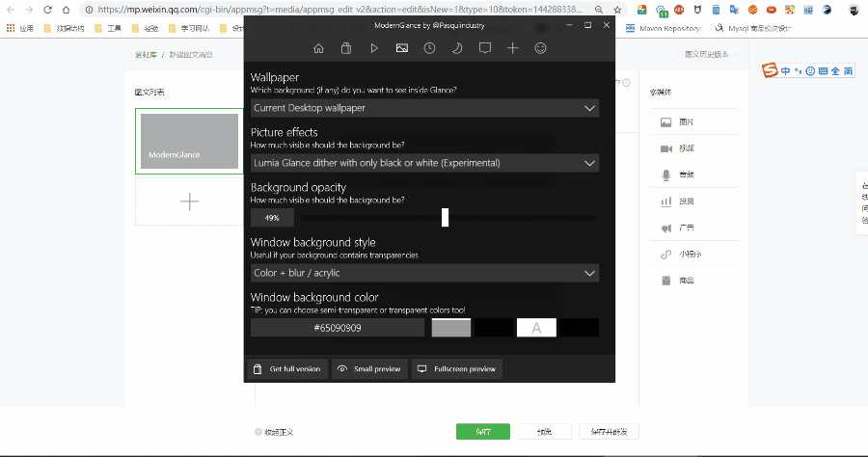Click the Small preview eye button
This screenshot has width=868, height=457.
tap(368, 369)
